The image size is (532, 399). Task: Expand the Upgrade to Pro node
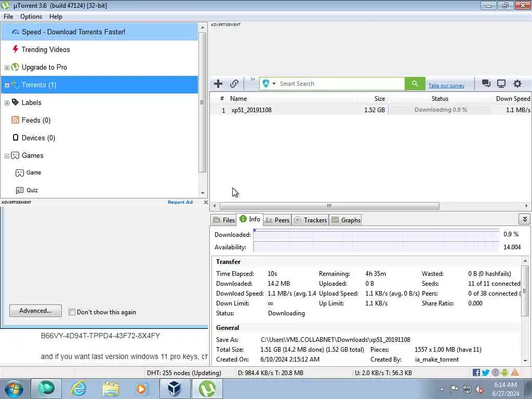[x=7, y=68]
